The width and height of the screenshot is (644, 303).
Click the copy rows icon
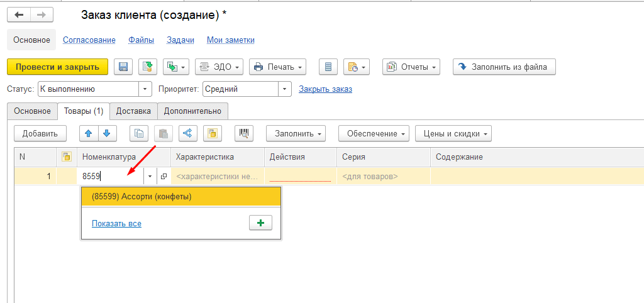click(x=140, y=133)
